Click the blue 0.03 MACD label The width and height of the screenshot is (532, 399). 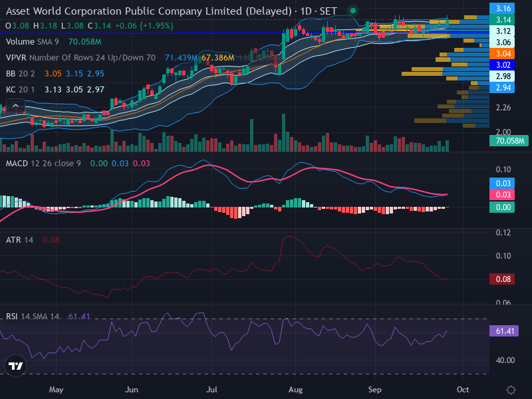coord(502,184)
